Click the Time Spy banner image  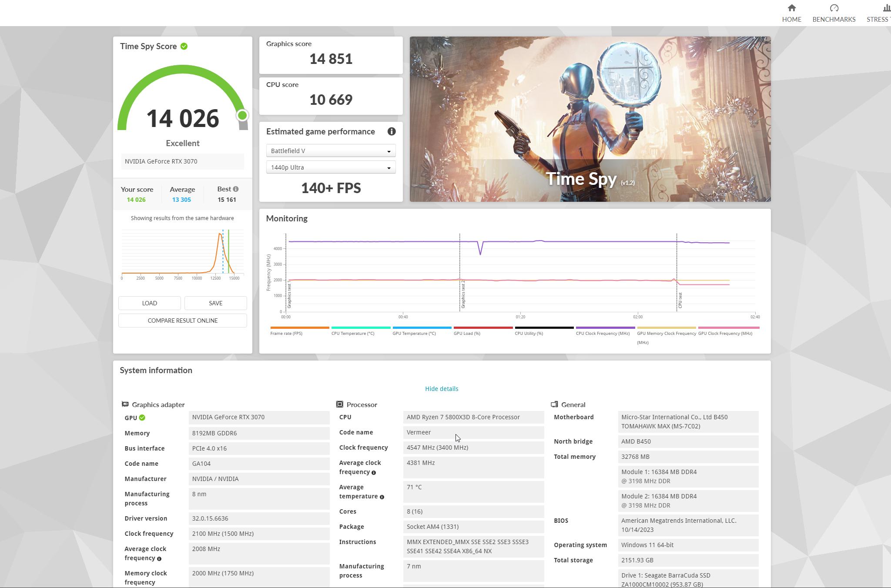(590, 119)
